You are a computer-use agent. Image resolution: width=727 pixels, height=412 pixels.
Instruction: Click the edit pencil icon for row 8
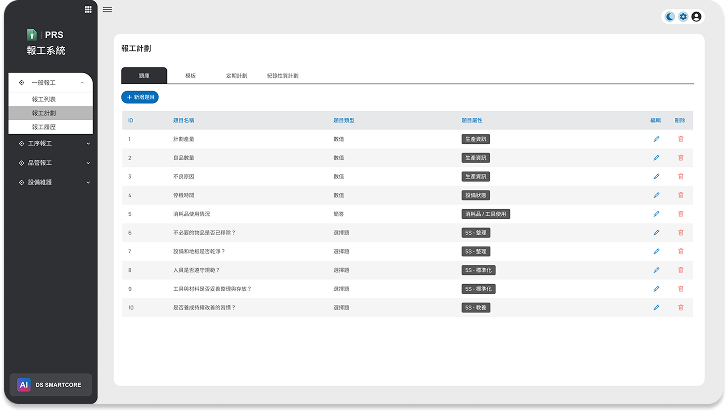click(x=656, y=270)
